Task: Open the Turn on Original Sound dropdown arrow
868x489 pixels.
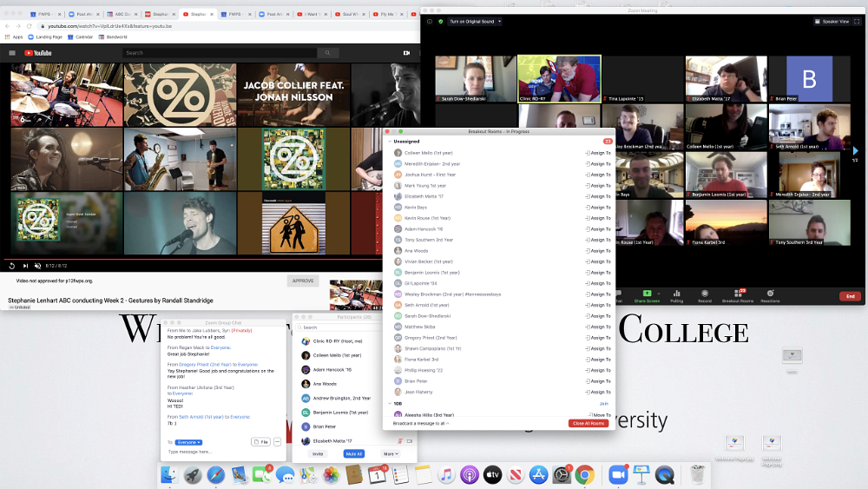Action: (499, 22)
